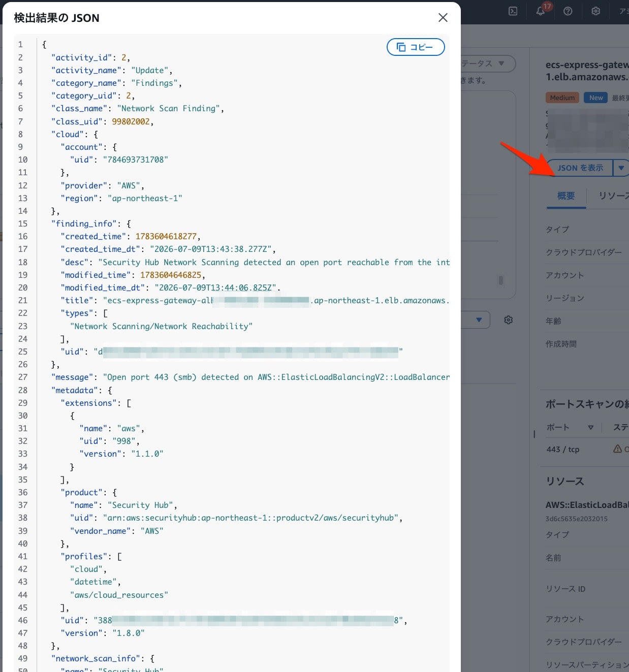
Task: Click the コピー button to copy JSON
Action: 416,47
